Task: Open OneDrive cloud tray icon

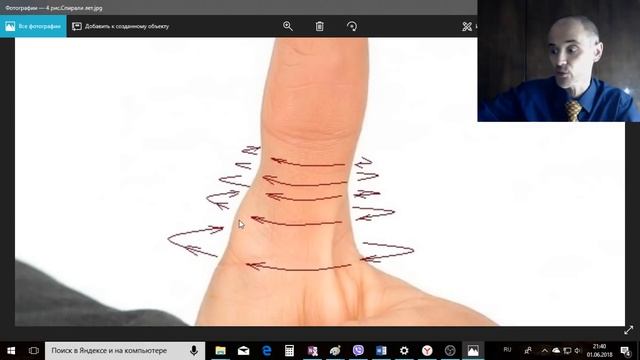Action: 556,350
